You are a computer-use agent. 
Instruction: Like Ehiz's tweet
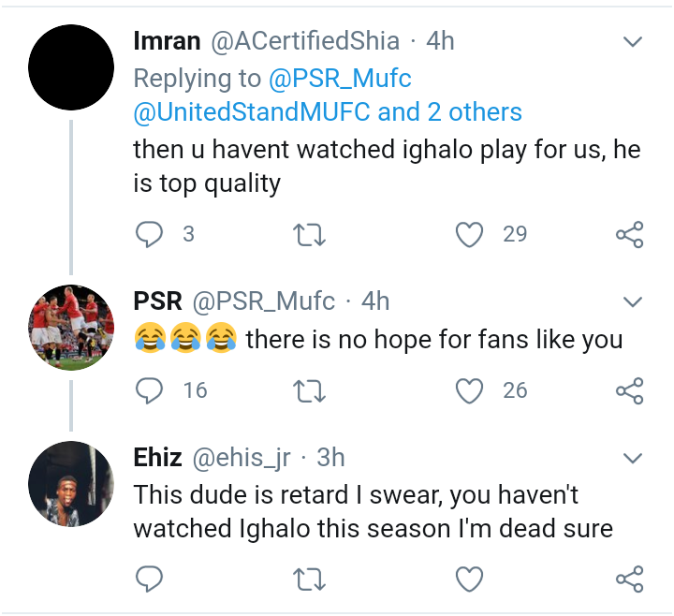click(x=469, y=579)
